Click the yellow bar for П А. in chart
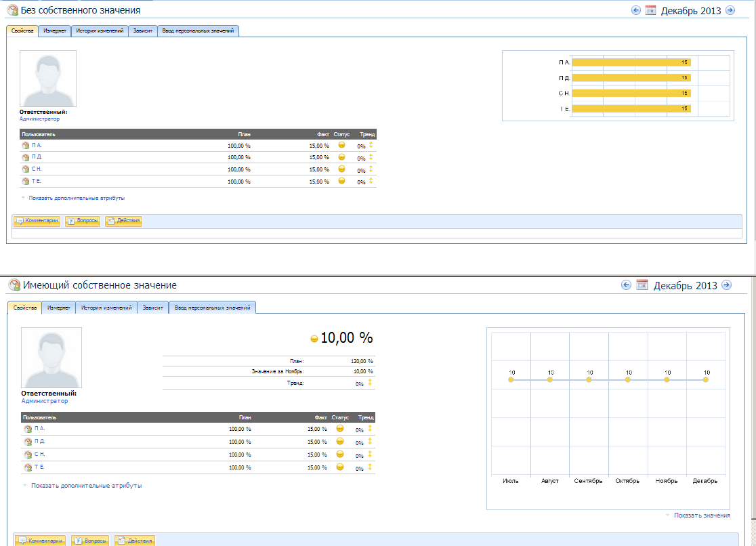 tap(630, 62)
